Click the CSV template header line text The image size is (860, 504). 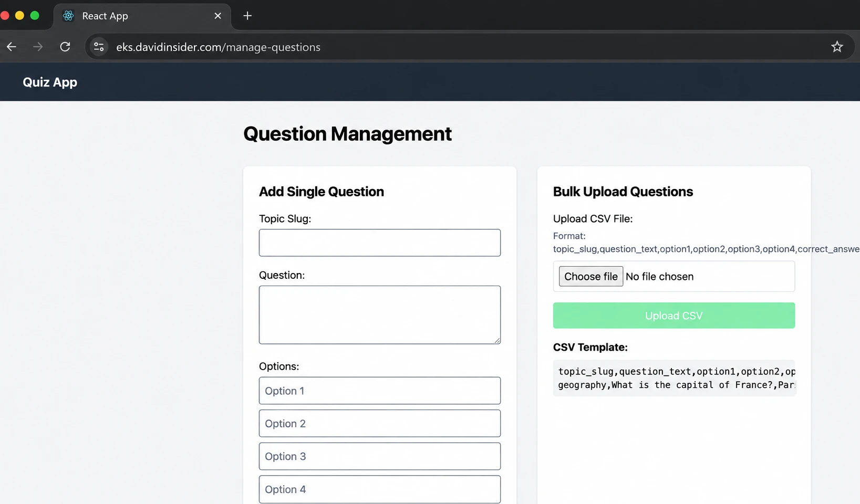tap(677, 371)
